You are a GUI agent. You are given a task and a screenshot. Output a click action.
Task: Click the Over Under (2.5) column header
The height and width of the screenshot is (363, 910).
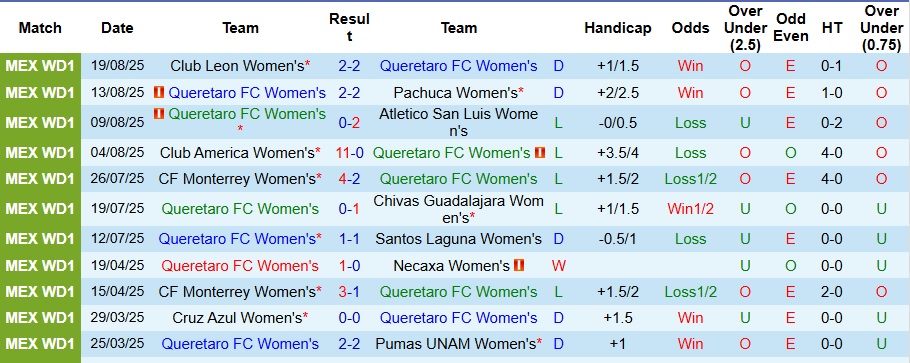(x=745, y=28)
